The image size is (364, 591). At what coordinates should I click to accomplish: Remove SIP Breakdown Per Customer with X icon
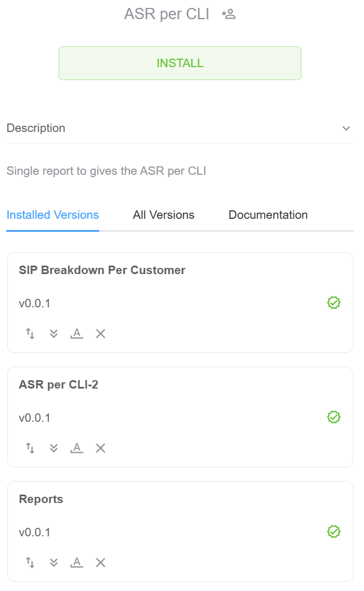100,334
